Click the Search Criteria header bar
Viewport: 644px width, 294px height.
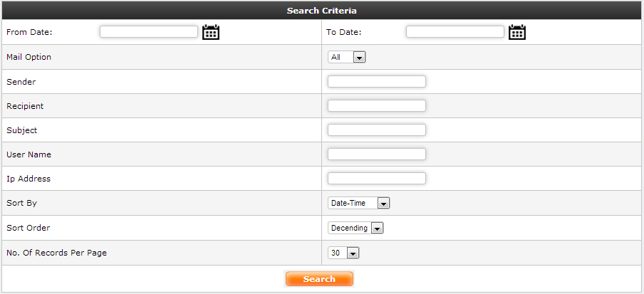coord(322,11)
